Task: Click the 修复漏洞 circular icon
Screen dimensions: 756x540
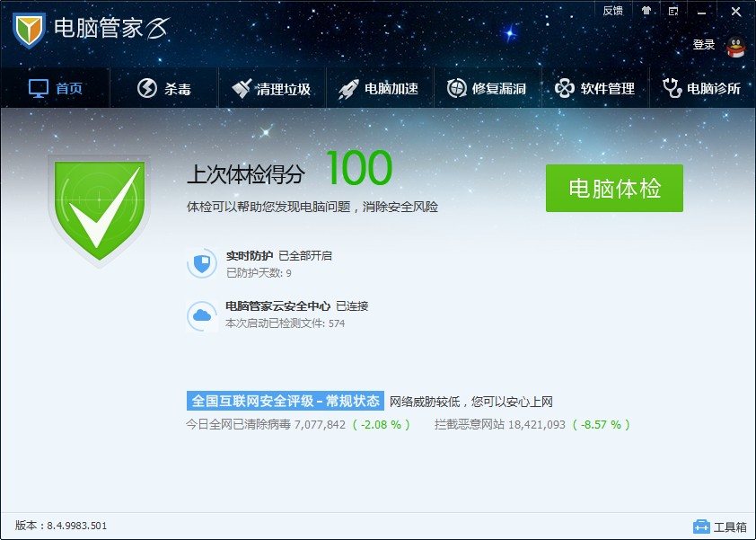Action: pyautogui.click(x=457, y=88)
